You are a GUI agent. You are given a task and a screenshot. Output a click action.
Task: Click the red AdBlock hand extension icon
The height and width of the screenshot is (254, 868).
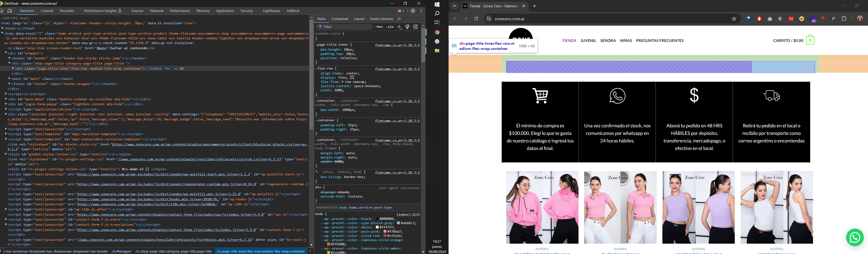coord(759,19)
